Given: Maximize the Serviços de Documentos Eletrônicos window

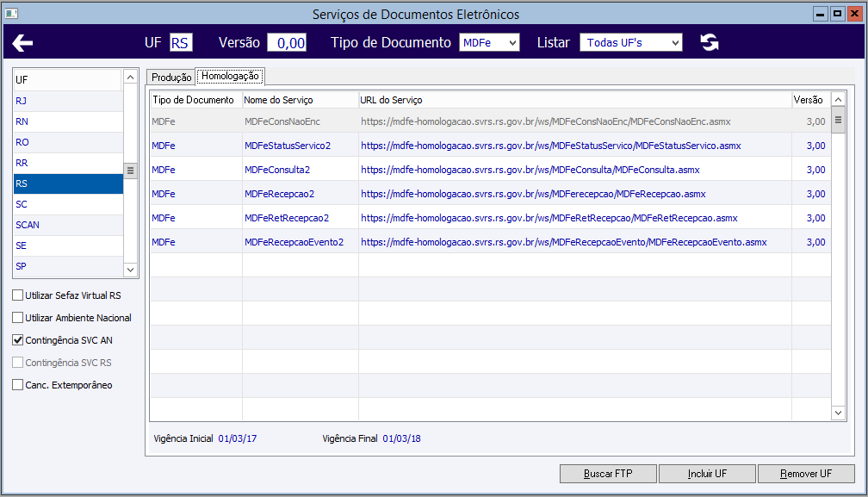Looking at the screenshot, I should click(x=838, y=14).
